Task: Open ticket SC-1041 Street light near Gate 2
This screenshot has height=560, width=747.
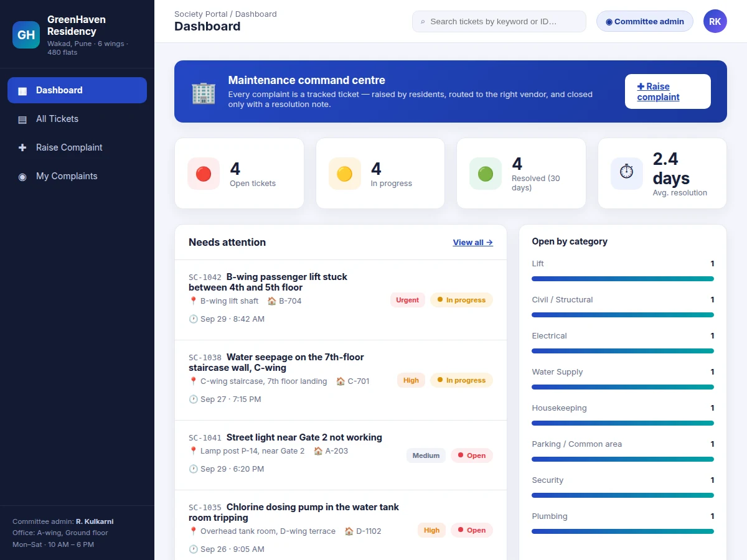Action: click(x=341, y=455)
